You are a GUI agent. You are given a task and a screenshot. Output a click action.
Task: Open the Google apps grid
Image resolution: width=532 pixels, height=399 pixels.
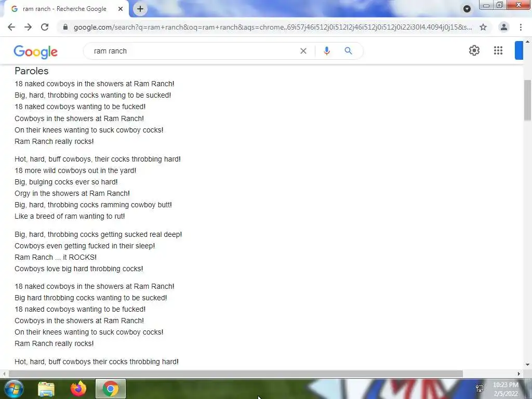pyautogui.click(x=498, y=50)
